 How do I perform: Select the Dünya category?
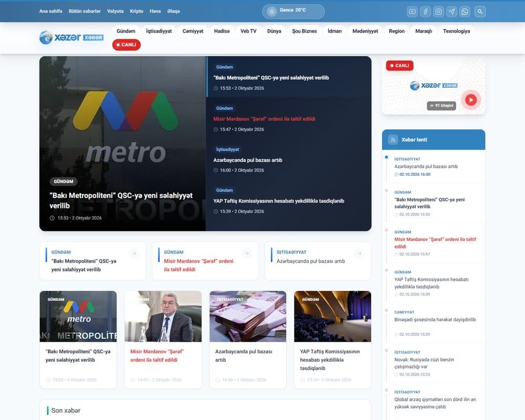coord(274,31)
